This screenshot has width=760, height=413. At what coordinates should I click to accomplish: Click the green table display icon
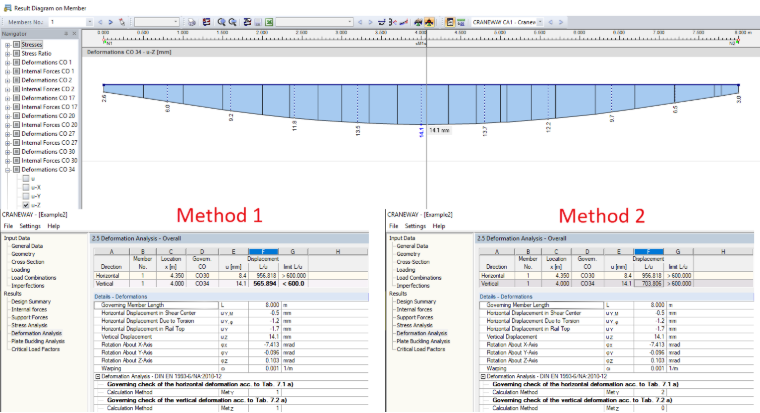[x=461, y=22]
